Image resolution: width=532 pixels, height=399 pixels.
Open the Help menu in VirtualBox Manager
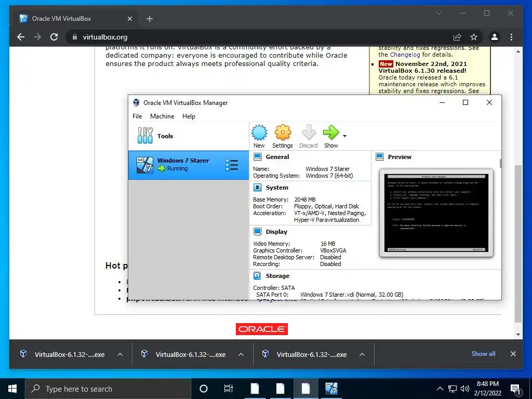point(189,116)
